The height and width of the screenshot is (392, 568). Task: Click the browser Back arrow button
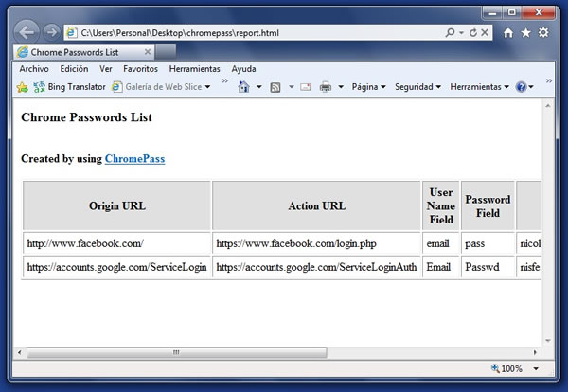tap(27, 32)
